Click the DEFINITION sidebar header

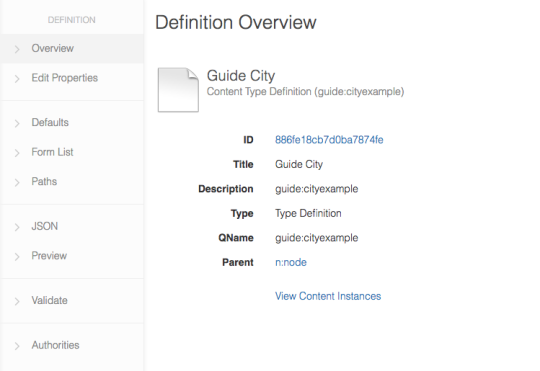[x=72, y=20]
